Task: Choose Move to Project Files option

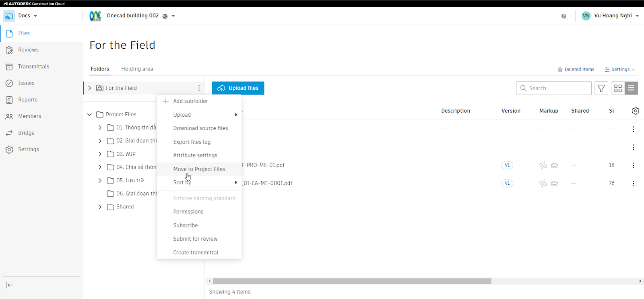Action: click(199, 169)
